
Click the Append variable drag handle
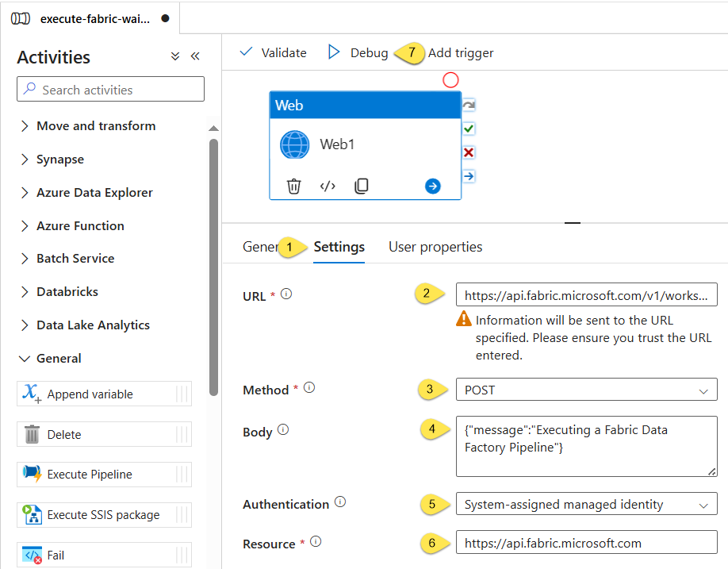(x=182, y=394)
